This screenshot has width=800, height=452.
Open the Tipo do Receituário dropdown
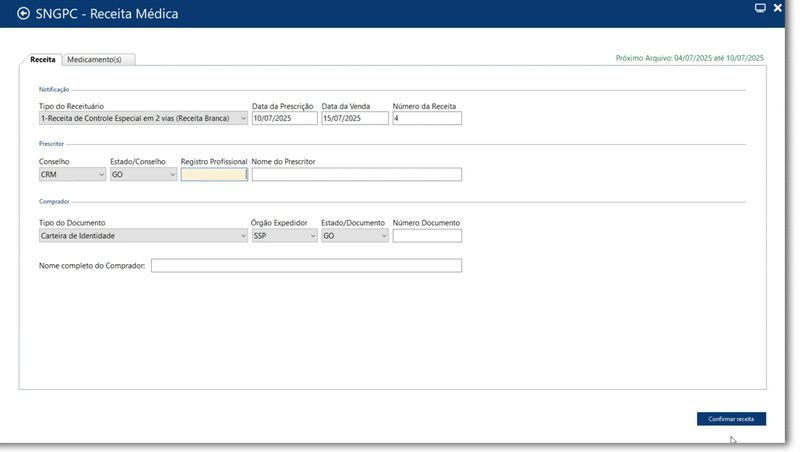click(143, 118)
